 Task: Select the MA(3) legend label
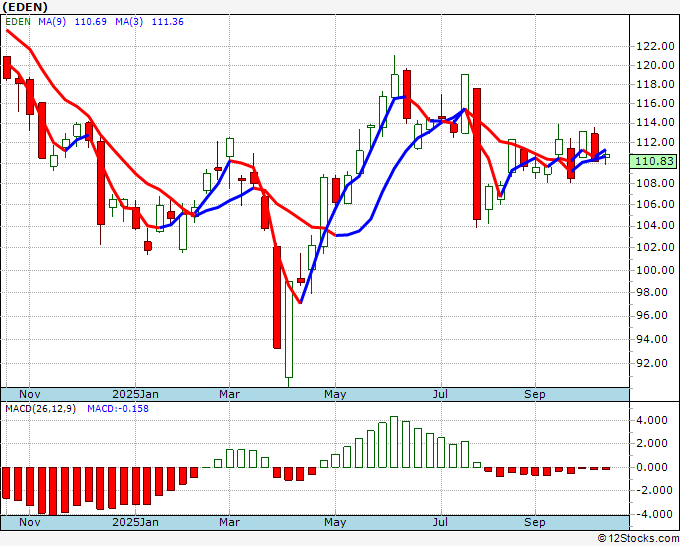(129, 22)
